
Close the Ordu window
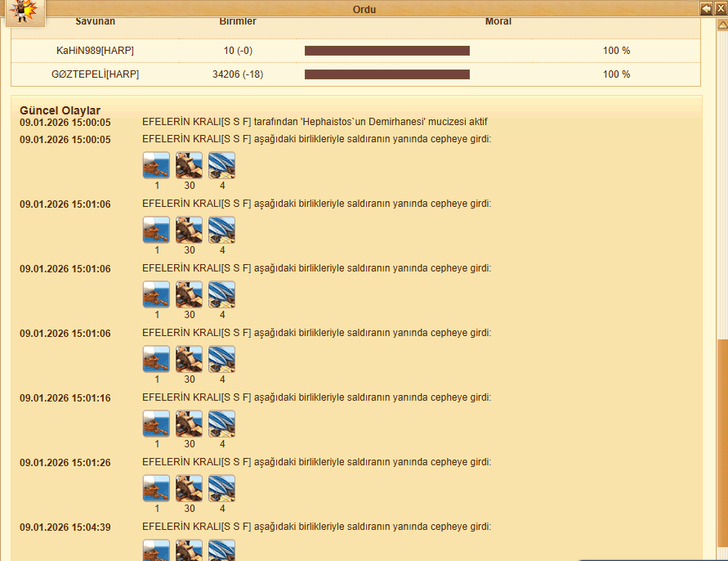(x=721, y=9)
